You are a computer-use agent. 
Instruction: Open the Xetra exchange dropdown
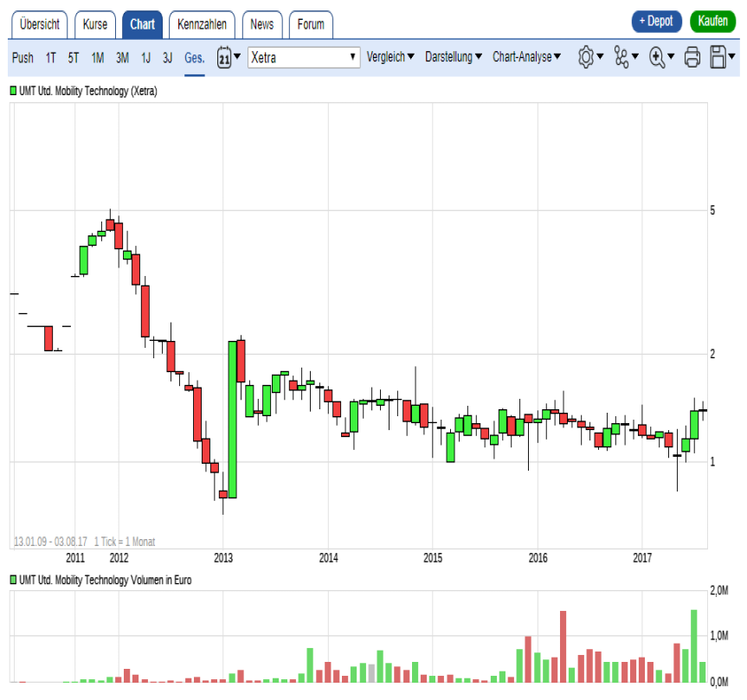(x=303, y=57)
